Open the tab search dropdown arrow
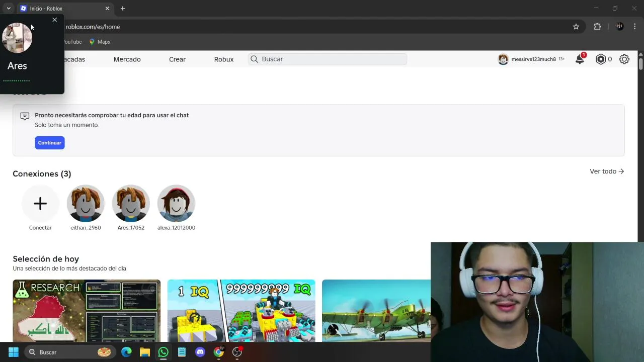This screenshot has width=644, height=362. click(9, 9)
